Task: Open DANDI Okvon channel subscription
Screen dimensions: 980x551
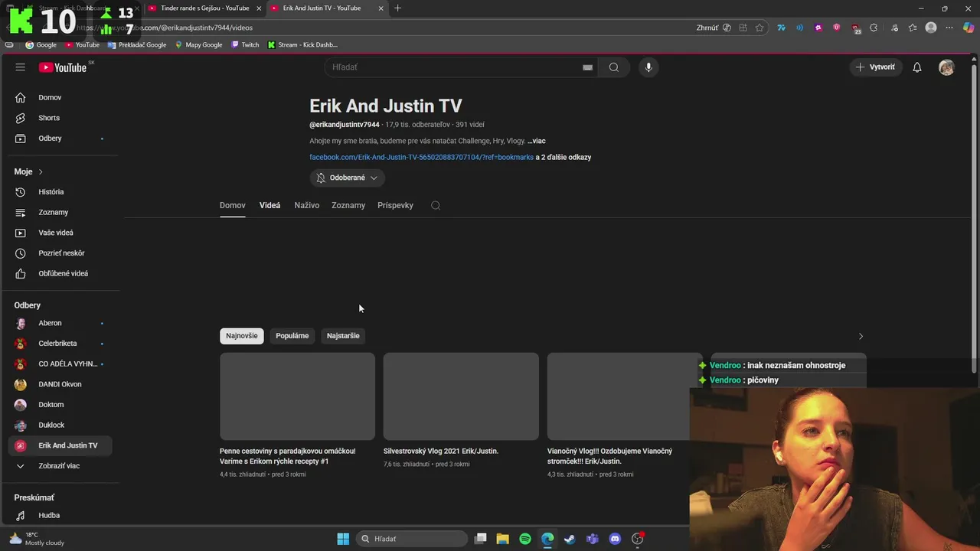Action: coord(60,384)
